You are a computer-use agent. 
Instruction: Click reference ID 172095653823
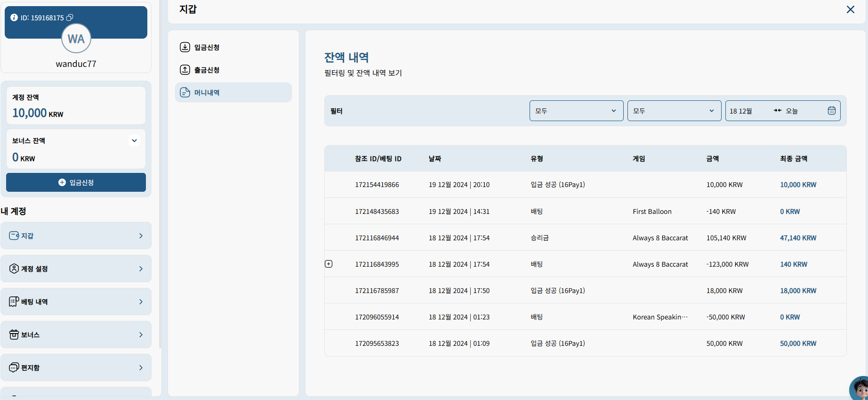(x=377, y=343)
